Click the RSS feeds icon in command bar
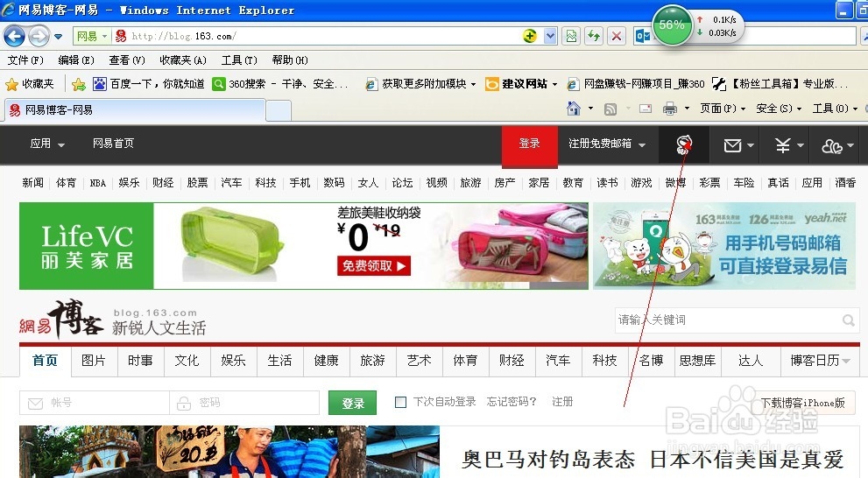 point(610,109)
